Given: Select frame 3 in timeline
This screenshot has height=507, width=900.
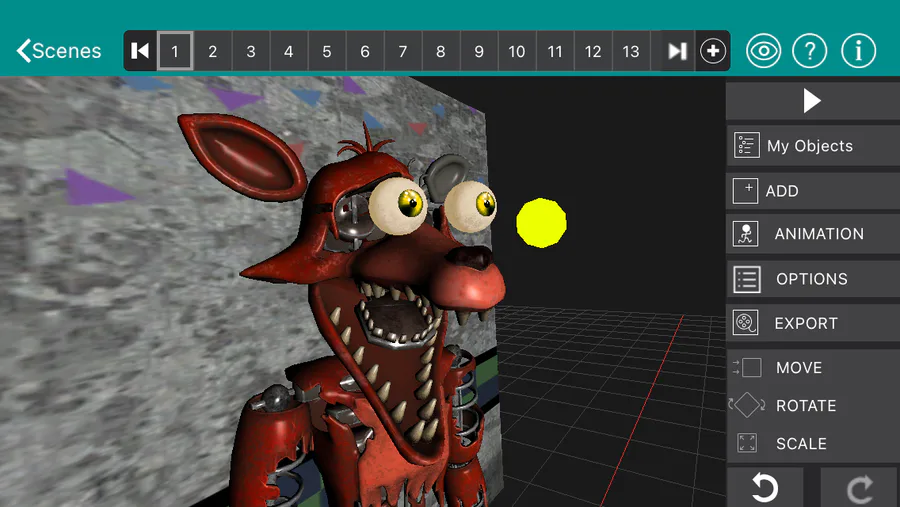Looking at the screenshot, I should 251,51.
